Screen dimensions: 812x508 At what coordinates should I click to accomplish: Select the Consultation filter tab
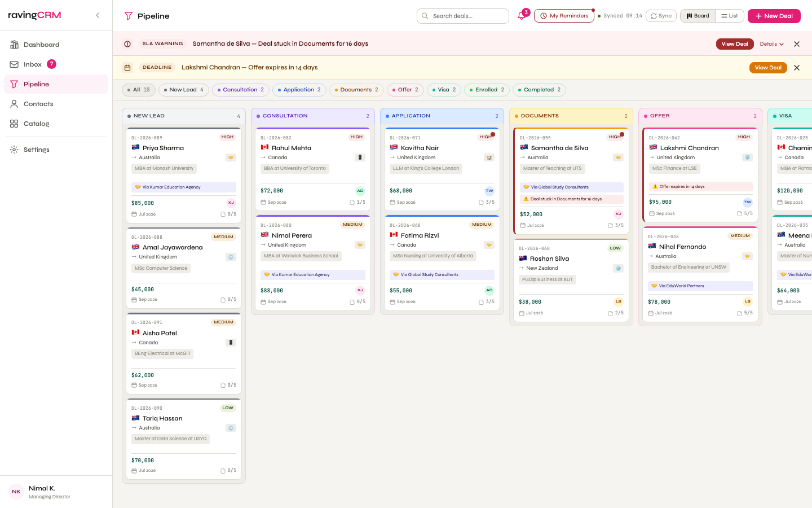pos(240,90)
